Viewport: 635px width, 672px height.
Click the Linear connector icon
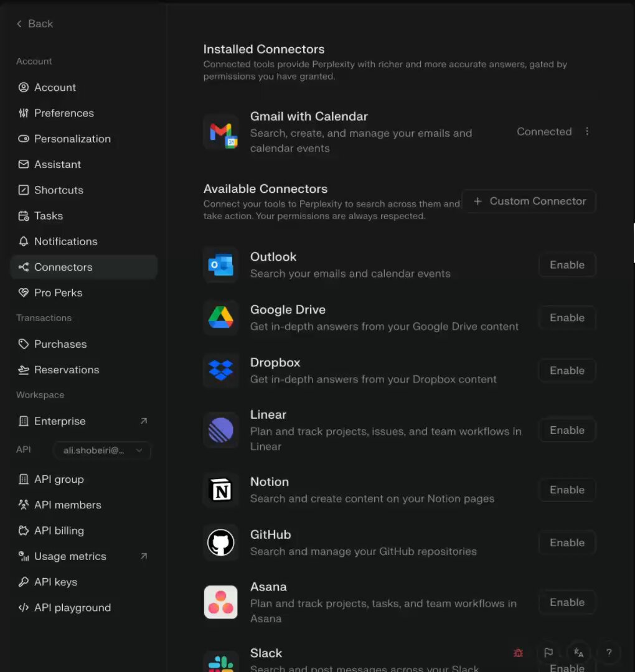point(221,430)
